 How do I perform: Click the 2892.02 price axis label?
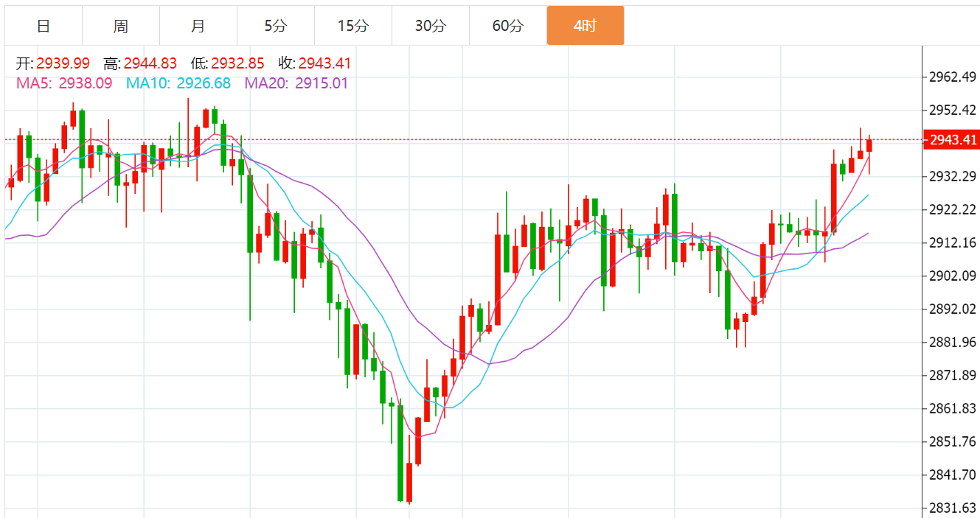coord(953,309)
